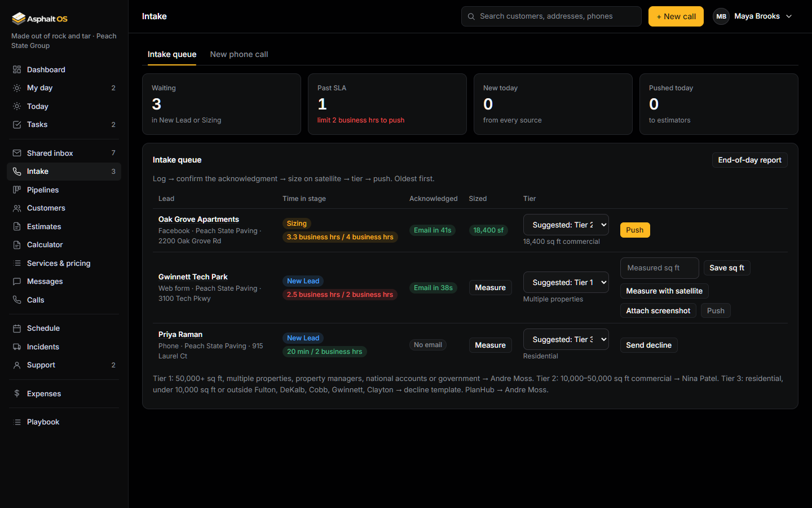The image size is (812, 508).
Task: Click the Incidents truck icon
Action: click(17, 347)
